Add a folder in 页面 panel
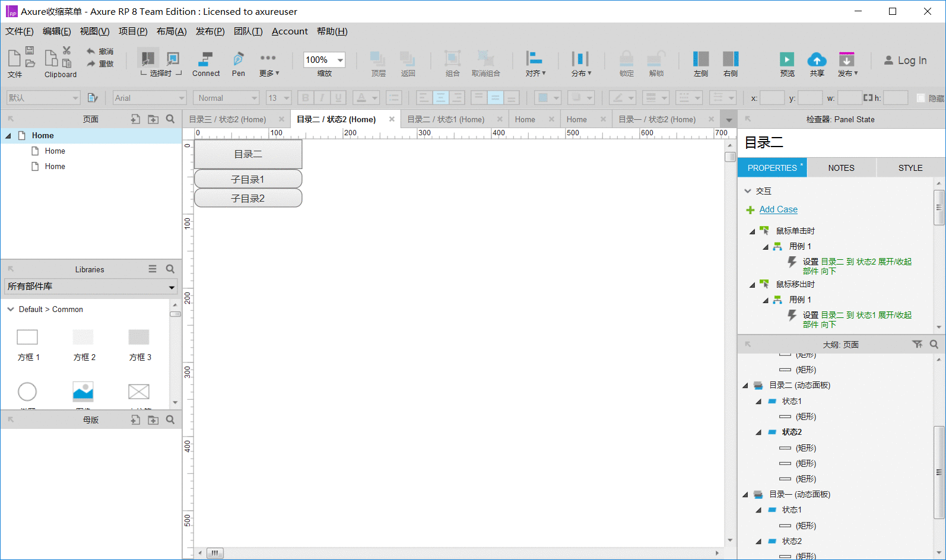Viewport: 946px width, 560px height. pyautogui.click(x=153, y=119)
